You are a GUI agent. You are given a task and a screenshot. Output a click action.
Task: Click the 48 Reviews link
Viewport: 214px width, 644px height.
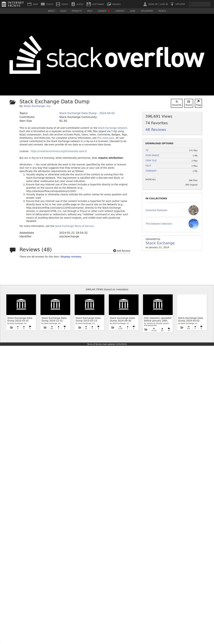point(156,130)
